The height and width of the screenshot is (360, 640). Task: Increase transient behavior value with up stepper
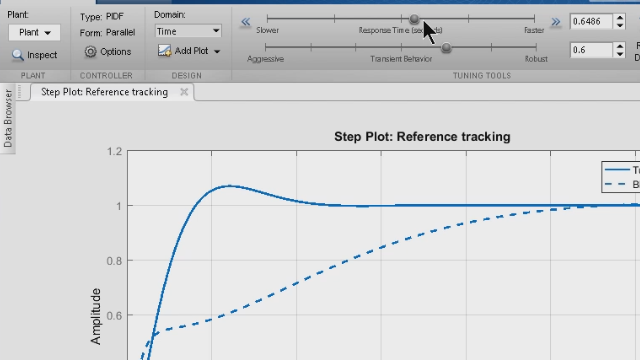pyautogui.click(x=620, y=47)
